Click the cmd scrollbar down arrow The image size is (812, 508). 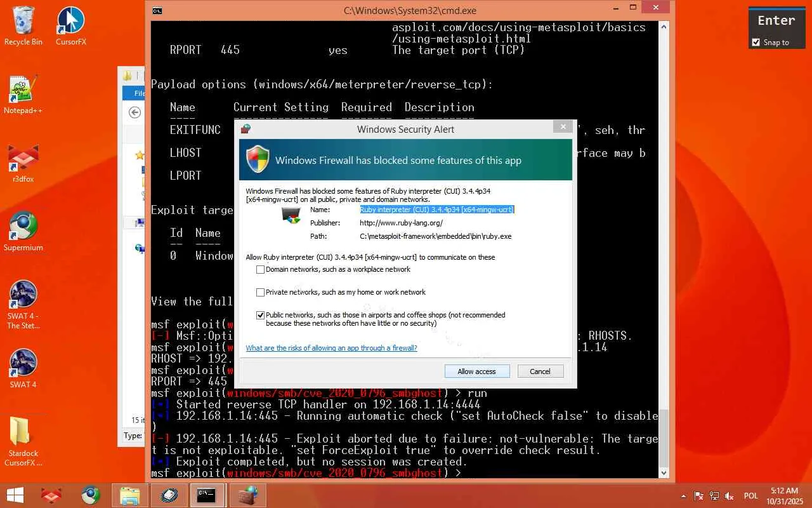[664, 472]
